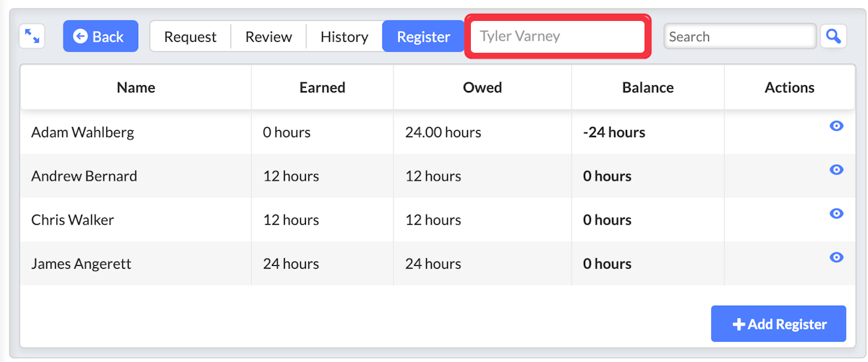868x362 pixels.
Task: Open Chris Walker's details with eye icon
Action: click(x=836, y=213)
